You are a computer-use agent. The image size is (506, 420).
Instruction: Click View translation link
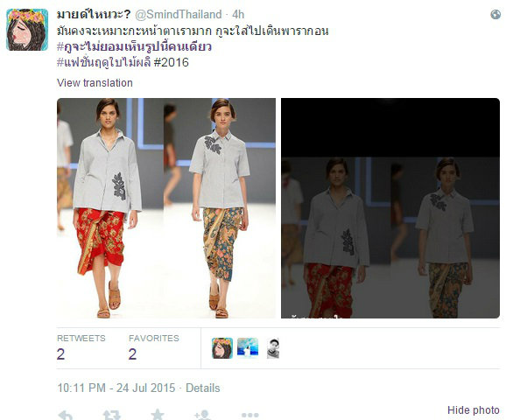coord(95,83)
